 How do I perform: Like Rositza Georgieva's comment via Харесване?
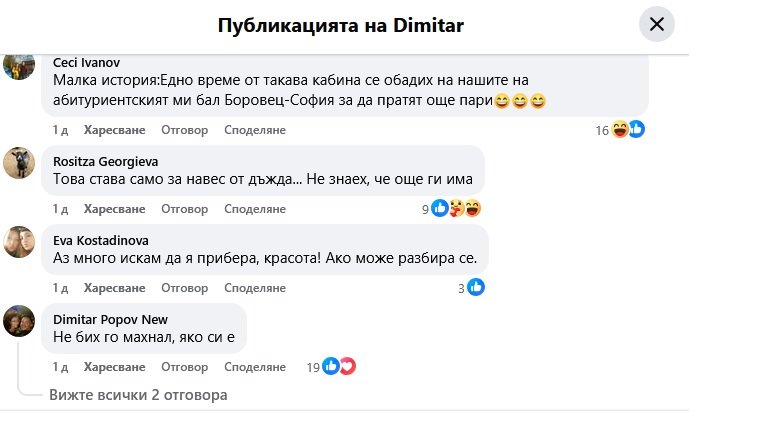(x=114, y=209)
